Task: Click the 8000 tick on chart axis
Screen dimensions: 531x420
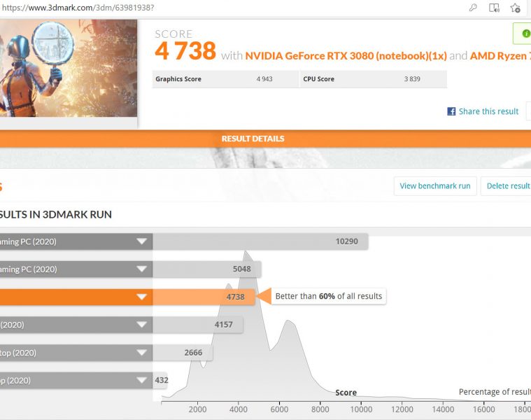Action: pos(320,409)
